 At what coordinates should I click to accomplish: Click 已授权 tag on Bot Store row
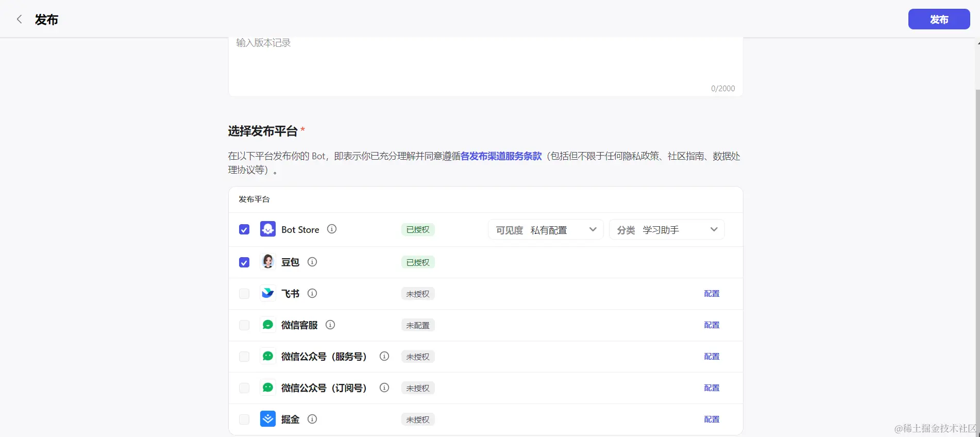(418, 229)
